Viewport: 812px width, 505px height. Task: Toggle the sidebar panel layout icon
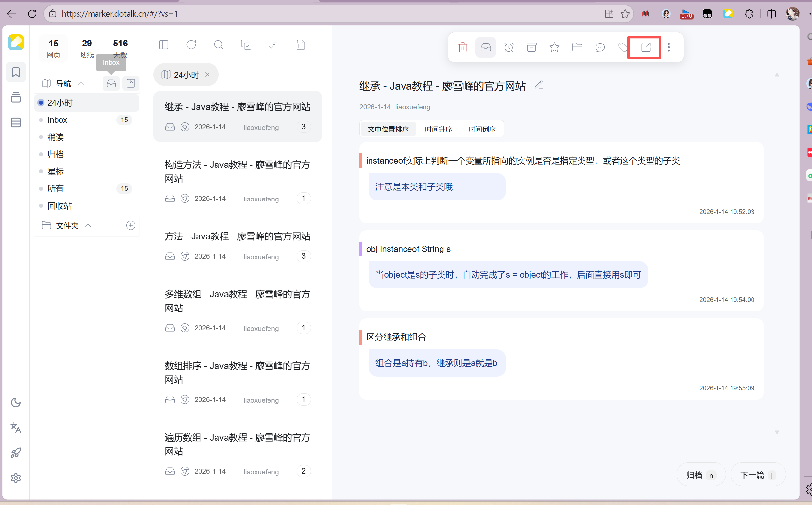164,45
